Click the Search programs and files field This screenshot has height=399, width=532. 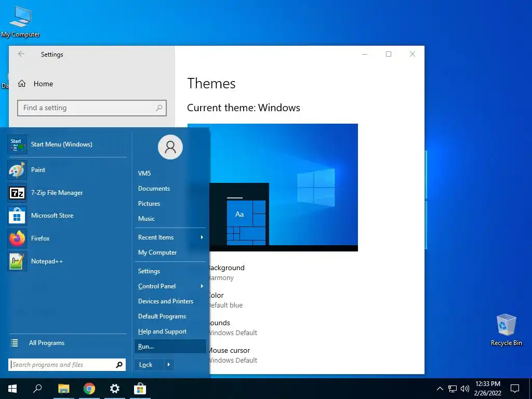point(67,365)
